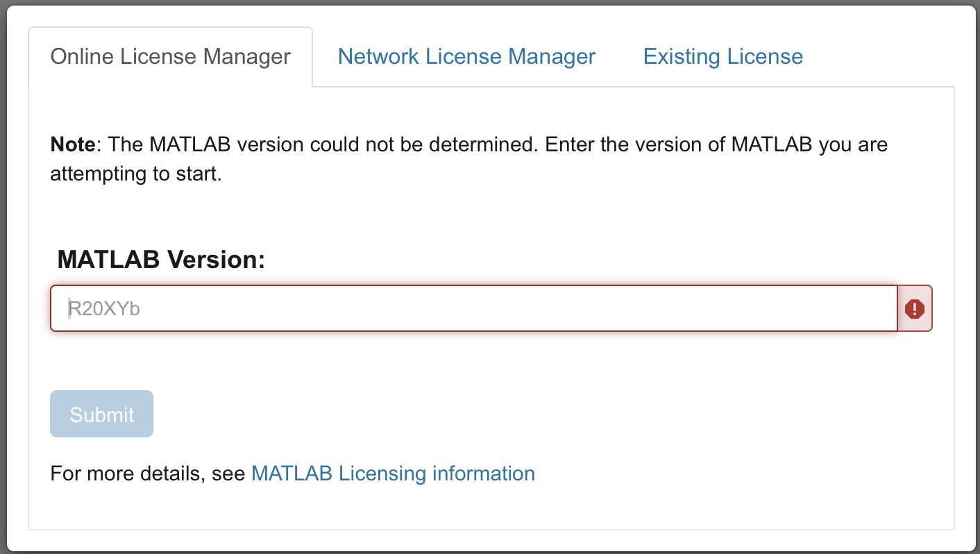The width and height of the screenshot is (980, 554).
Task: Click the word 'Network' in the second tab
Action: [379, 56]
